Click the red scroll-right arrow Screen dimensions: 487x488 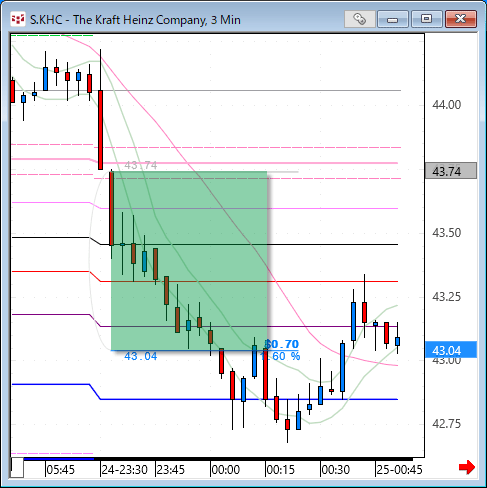point(467,467)
